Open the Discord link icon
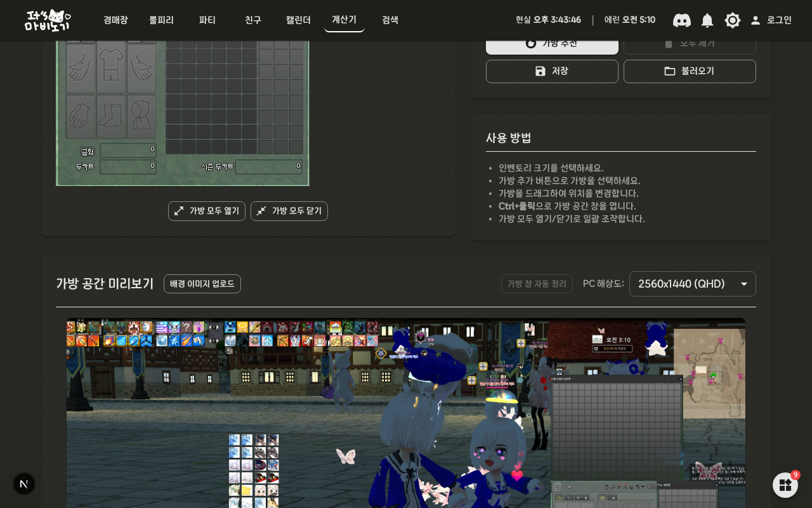 [x=682, y=20]
